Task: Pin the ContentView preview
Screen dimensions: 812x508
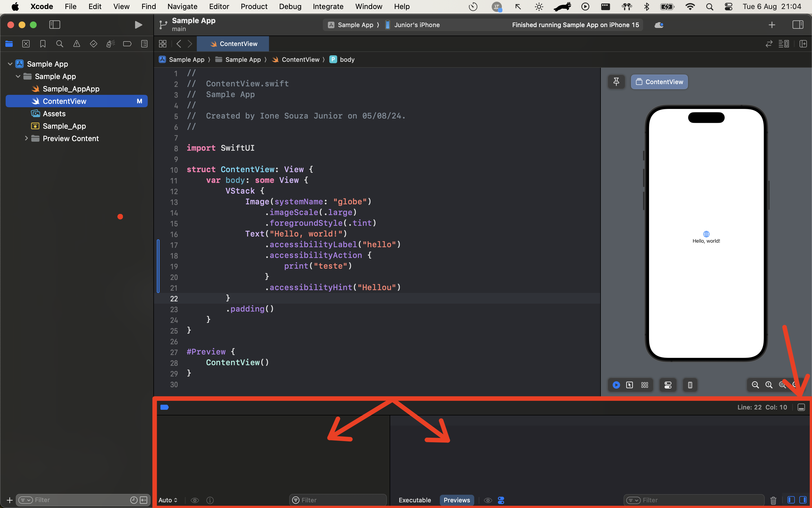Action: (x=616, y=82)
